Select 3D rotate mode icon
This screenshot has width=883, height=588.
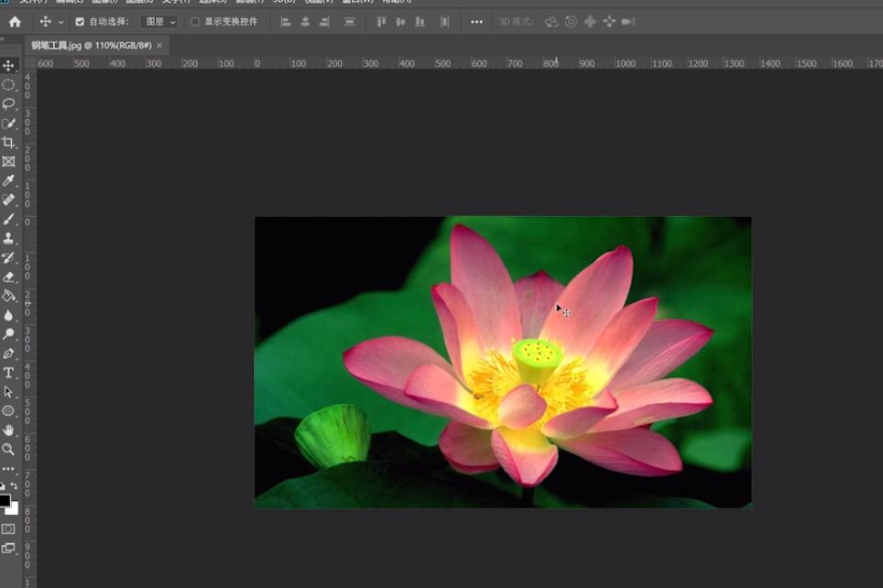pyautogui.click(x=551, y=22)
